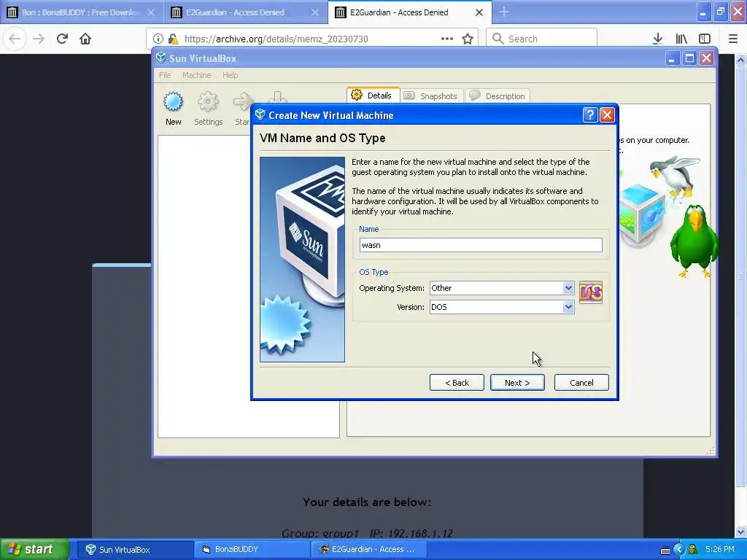Select BonziBUDDY taskbar button

click(252, 550)
